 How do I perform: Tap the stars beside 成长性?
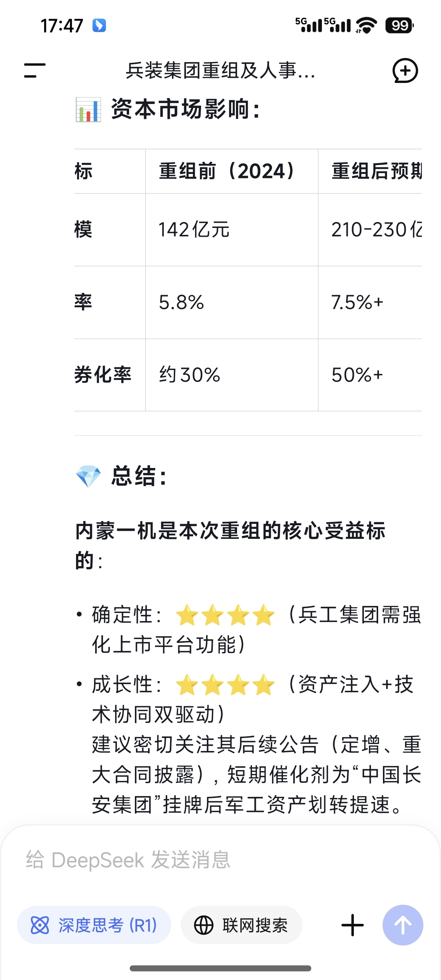tap(225, 685)
